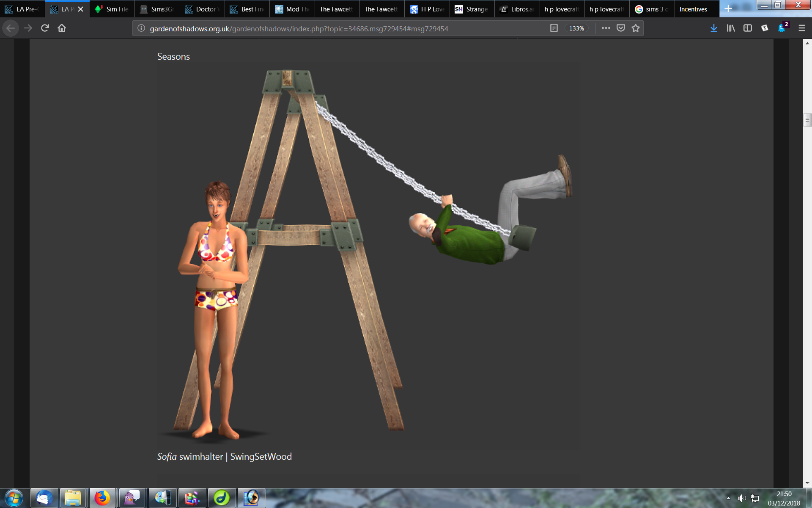The image size is (812, 508).
Task: Click the scrollbar down arrow
Action: (807, 483)
